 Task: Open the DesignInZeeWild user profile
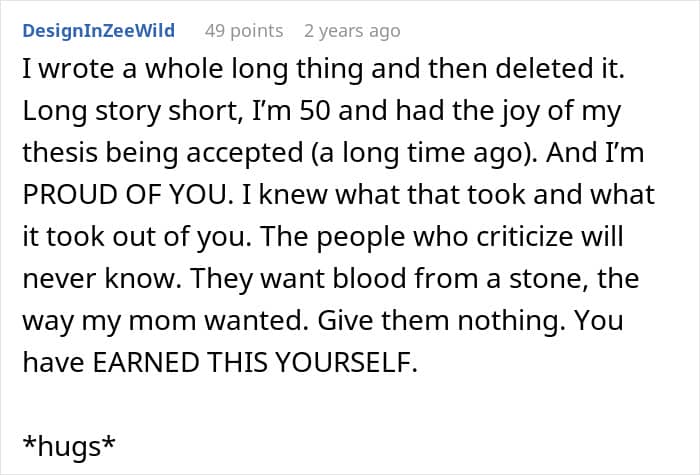(x=98, y=31)
